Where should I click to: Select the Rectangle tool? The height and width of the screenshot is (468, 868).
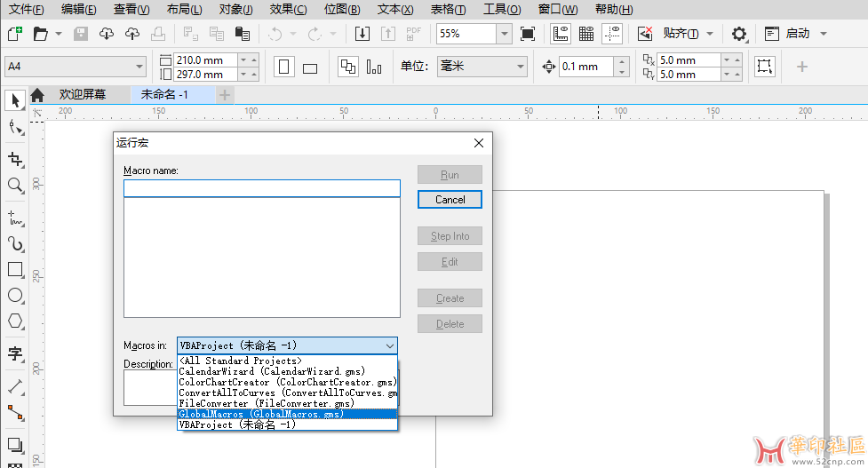click(x=15, y=269)
